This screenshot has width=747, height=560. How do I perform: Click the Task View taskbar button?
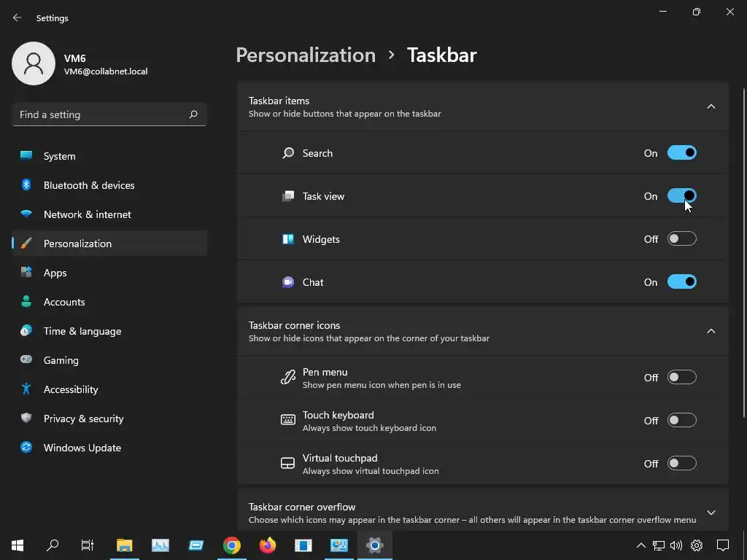pos(88,545)
